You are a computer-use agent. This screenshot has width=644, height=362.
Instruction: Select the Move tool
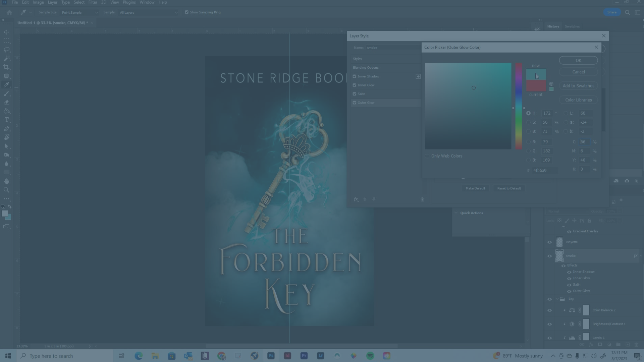pos(6,32)
